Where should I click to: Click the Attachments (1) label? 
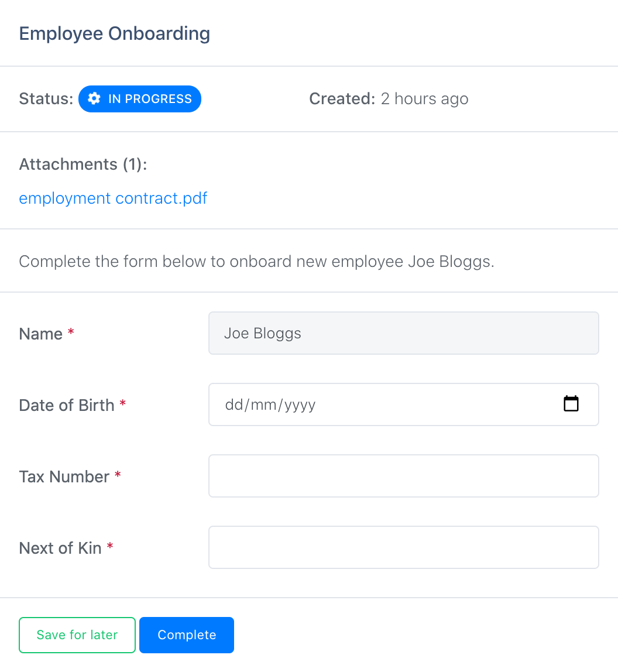[x=83, y=164]
